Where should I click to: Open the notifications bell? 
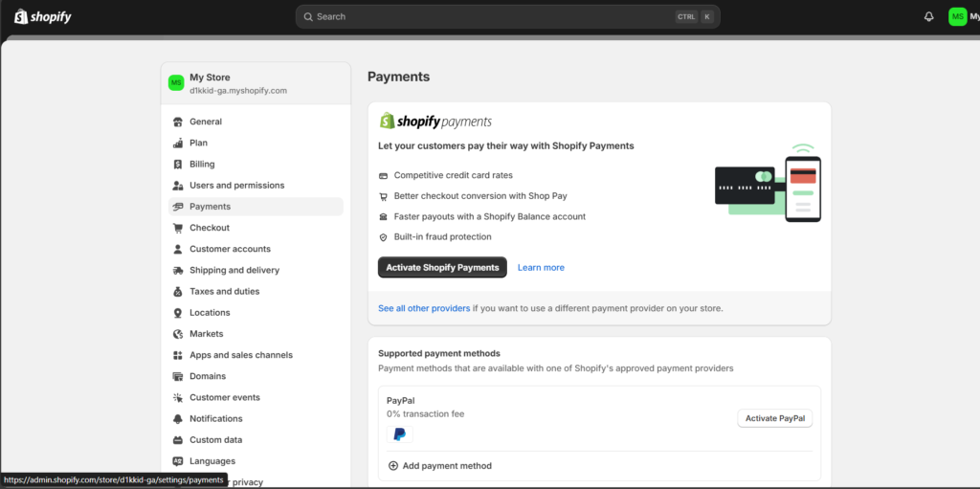[928, 17]
